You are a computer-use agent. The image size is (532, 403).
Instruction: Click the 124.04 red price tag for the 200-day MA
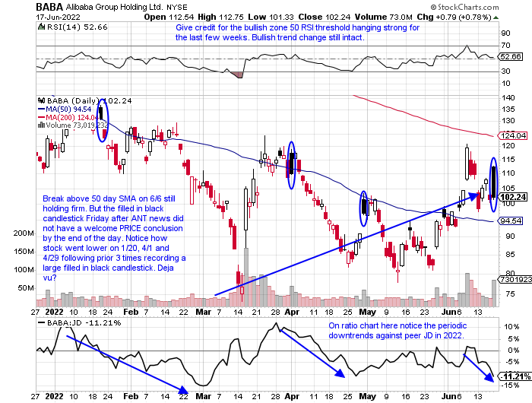point(512,136)
